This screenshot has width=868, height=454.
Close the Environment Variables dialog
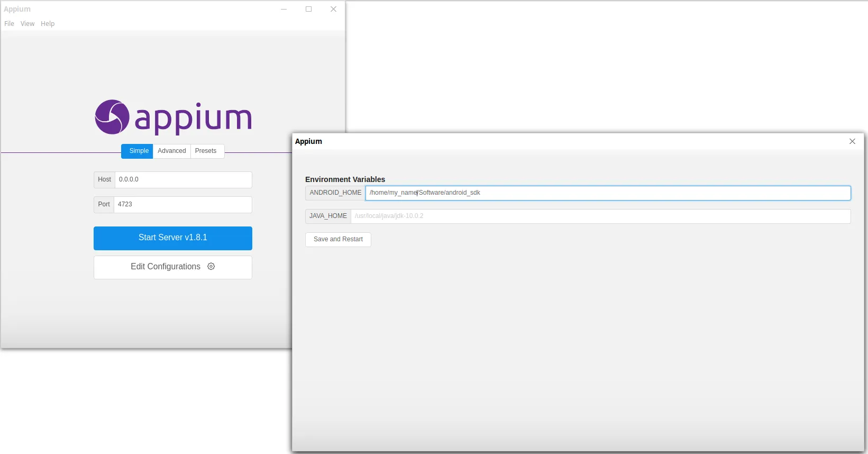[852, 141]
